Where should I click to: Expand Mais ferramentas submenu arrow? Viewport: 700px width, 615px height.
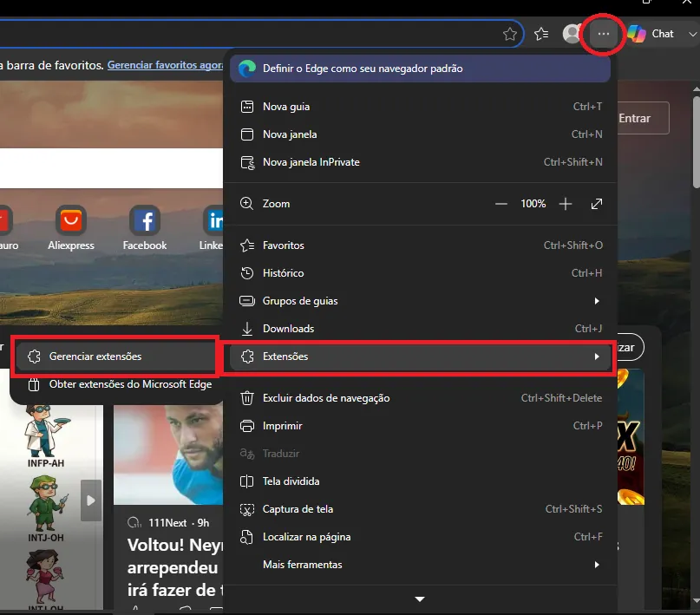[x=597, y=565]
